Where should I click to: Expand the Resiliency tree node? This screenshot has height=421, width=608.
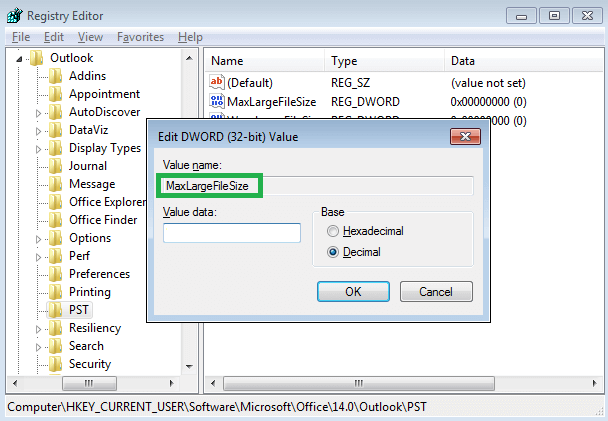38,329
